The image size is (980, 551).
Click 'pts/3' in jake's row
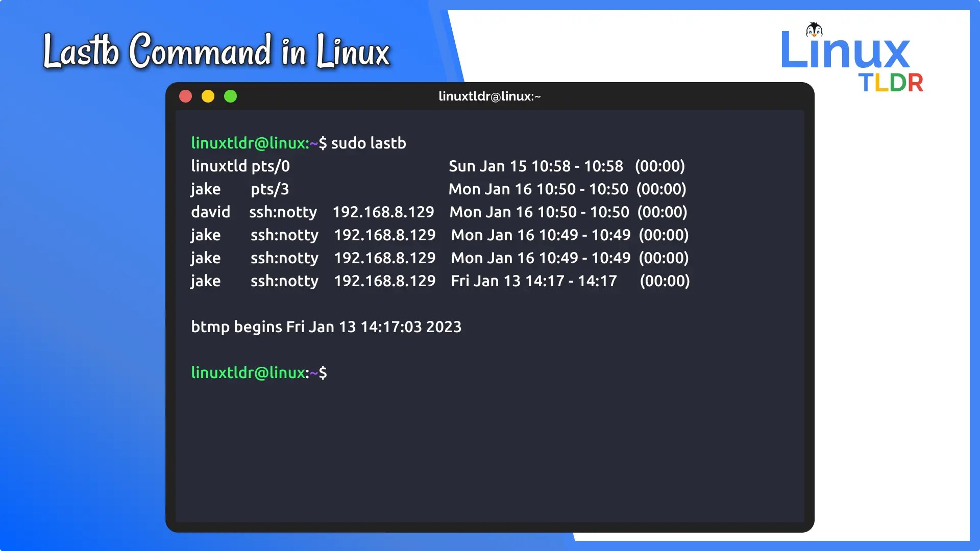pos(269,189)
